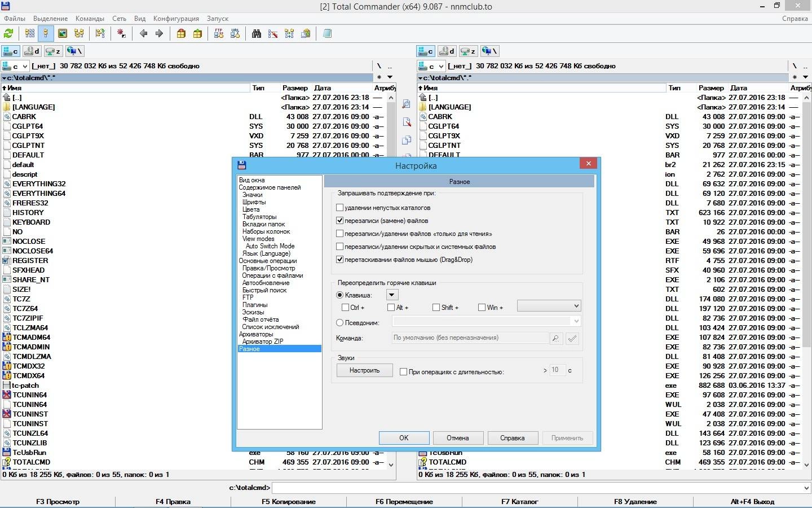Select Цвета in settings tree
Viewport: 812px width, 508px height.
tap(251, 209)
